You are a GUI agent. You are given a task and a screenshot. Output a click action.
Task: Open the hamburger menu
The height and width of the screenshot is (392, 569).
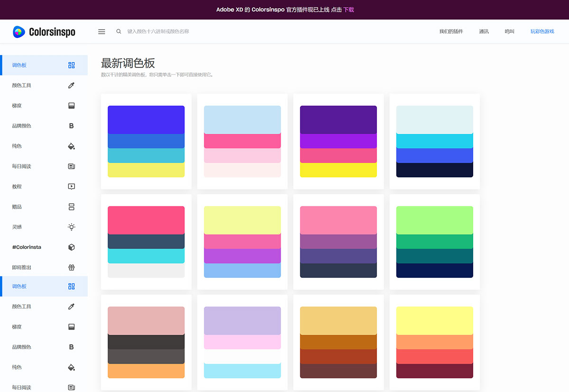pyautogui.click(x=101, y=31)
